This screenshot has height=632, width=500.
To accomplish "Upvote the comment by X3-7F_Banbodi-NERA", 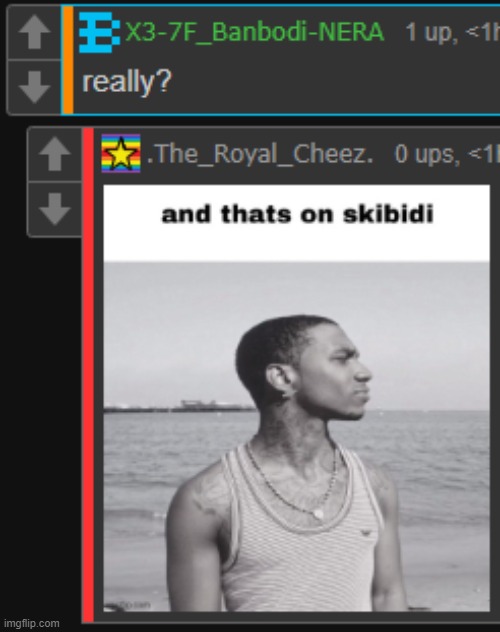I will 34,32.
